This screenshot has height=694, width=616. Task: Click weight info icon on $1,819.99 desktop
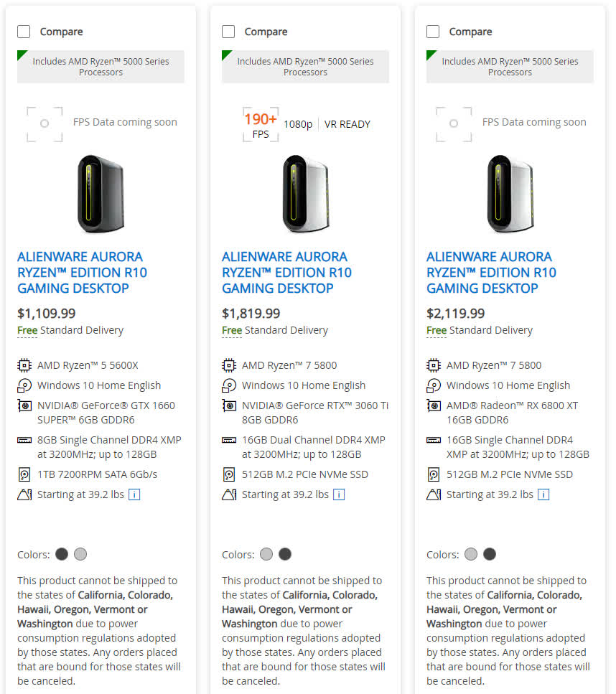(x=339, y=494)
